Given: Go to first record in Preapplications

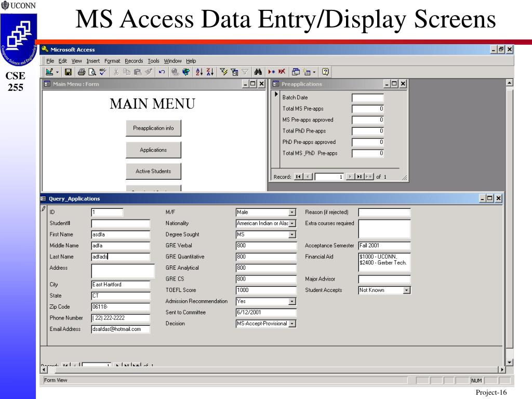Looking at the screenshot, I should coord(298,177).
